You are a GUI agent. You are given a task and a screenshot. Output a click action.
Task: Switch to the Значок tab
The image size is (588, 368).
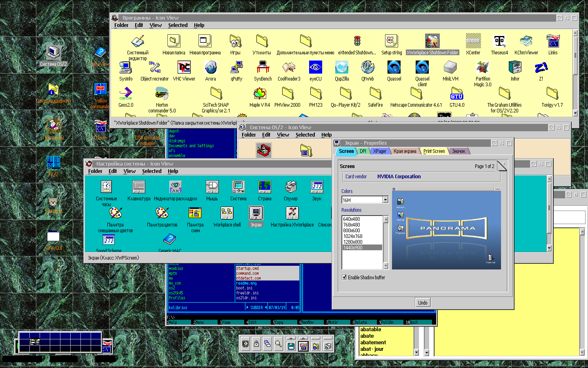click(459, 151)
